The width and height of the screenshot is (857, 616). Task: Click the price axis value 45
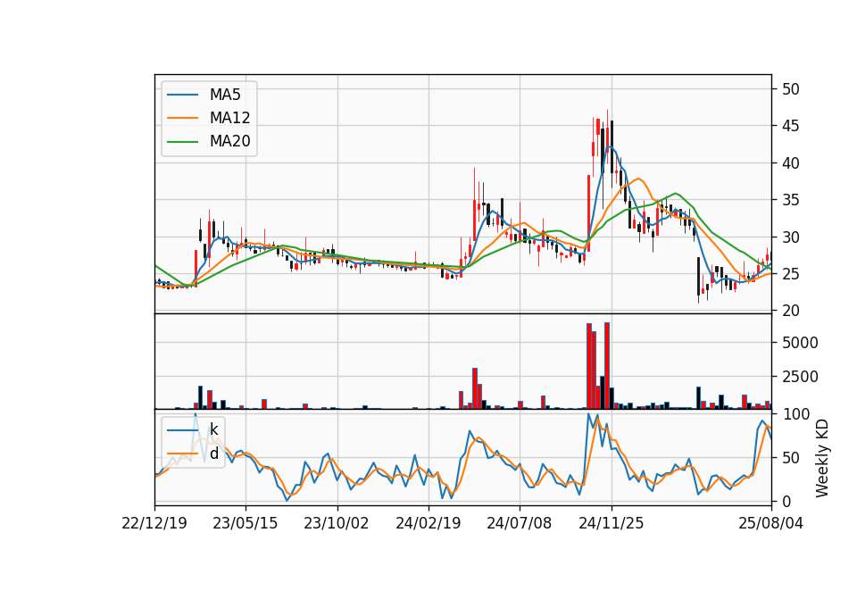[790, 126]
